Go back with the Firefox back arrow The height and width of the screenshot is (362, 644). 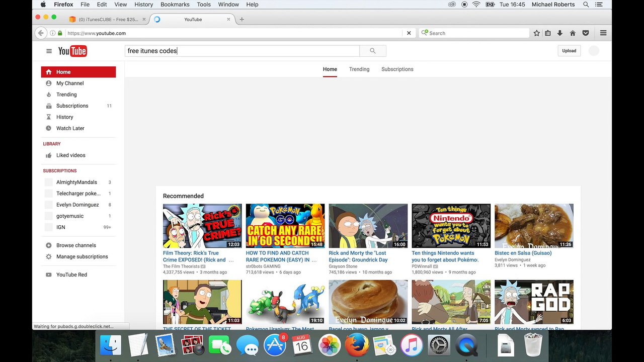[x=41, y=33]
